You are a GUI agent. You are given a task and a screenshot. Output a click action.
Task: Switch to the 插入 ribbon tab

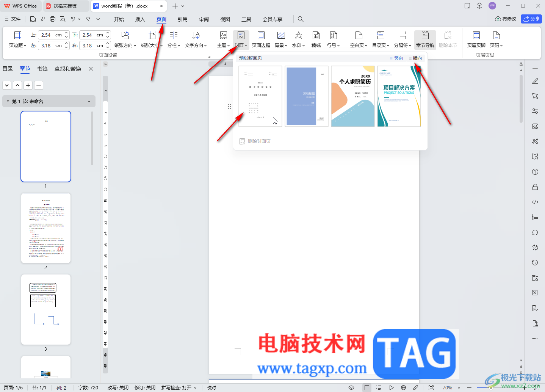(140, 19)
